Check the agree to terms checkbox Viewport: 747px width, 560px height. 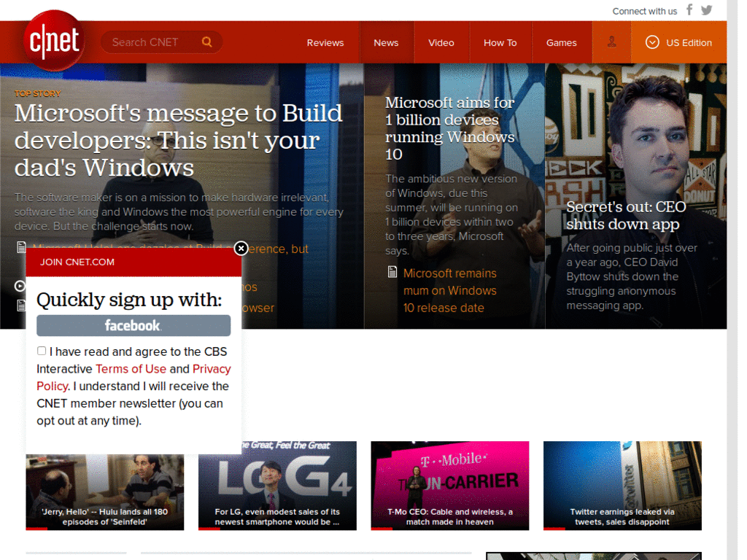pos(42,351)
